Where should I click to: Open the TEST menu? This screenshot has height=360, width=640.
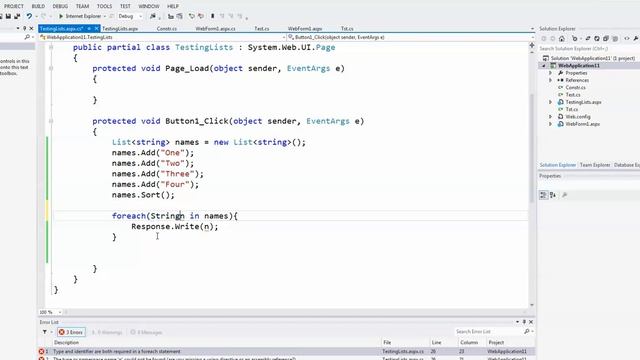125,6
